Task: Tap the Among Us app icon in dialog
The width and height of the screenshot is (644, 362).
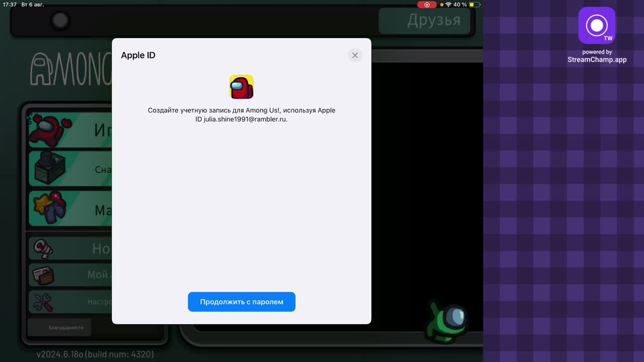Action: (x=242, y=87)
